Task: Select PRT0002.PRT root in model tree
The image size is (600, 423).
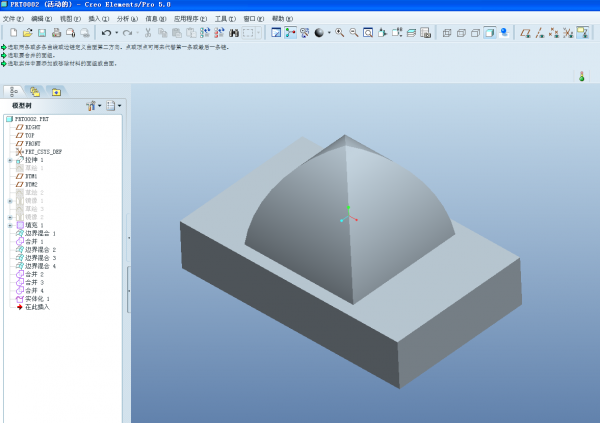Action: (28, 119)
